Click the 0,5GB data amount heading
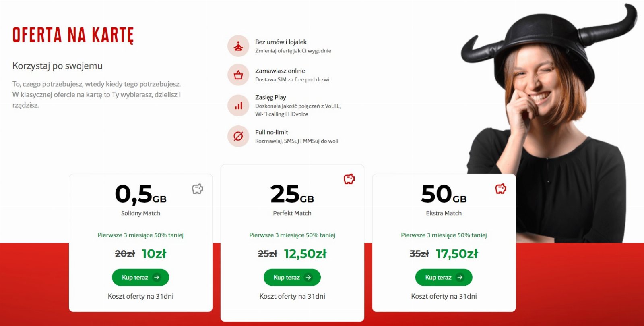The width and height of the screenshot is (644, 326). [x=140, y=194]
